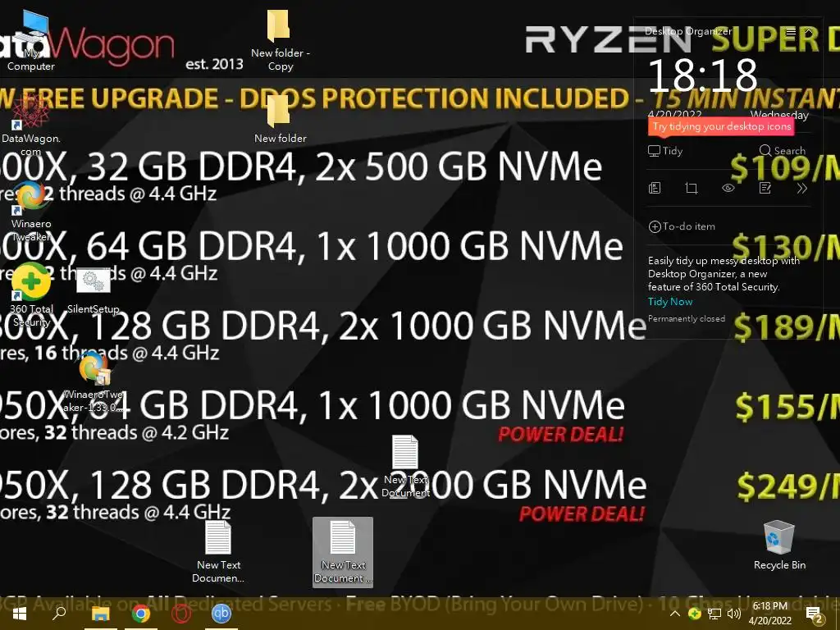Click the Tidy button in Desktop Organizer
Screen dimensions: 840x630
(x=665, y=151)
